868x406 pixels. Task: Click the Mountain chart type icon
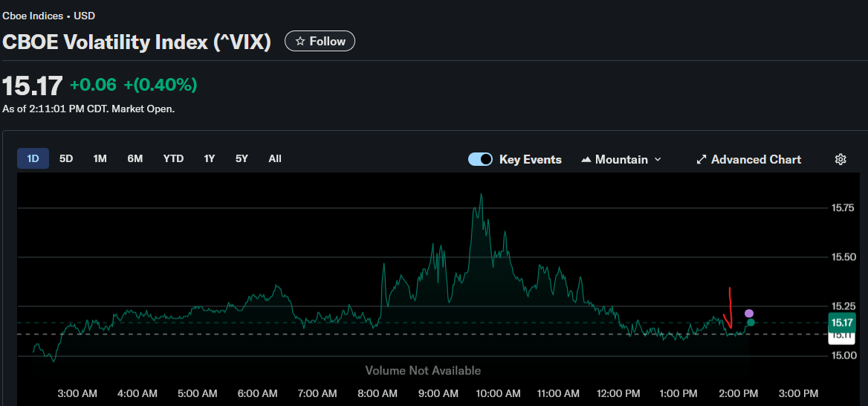586,160
